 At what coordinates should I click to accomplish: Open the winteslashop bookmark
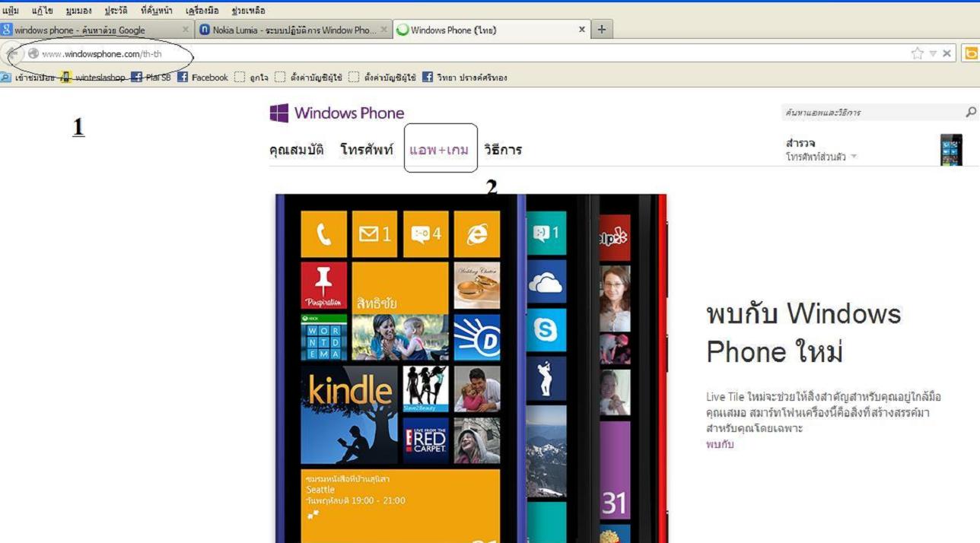(93, 77)
